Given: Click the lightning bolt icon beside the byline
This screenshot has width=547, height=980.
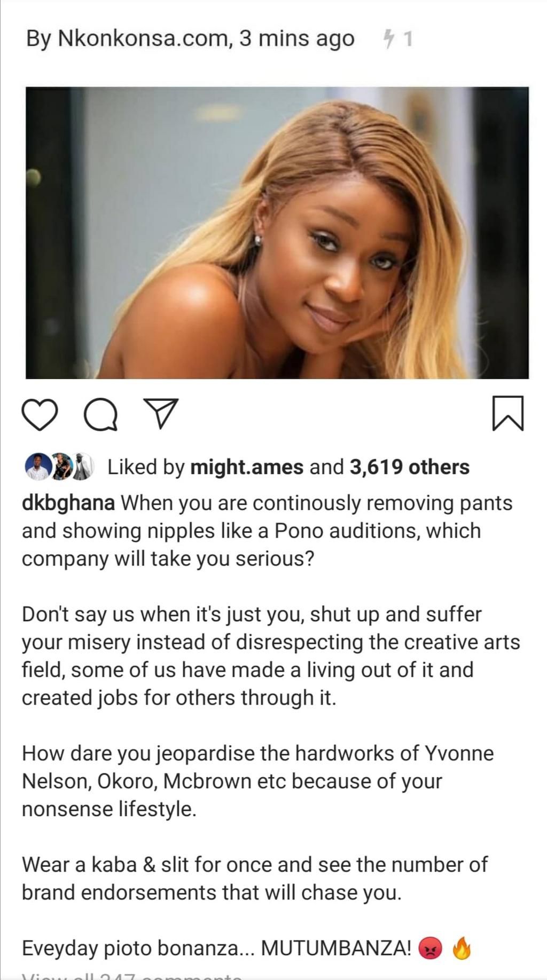Looking at the screenshot, I should point(389,38).
